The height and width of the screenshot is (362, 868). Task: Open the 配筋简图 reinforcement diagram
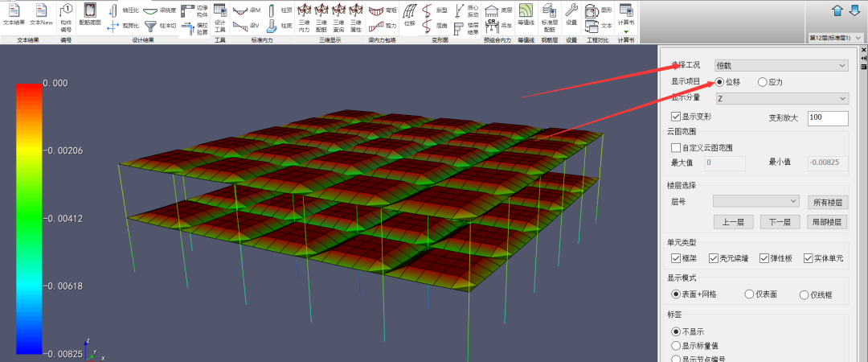pos(90,15)
